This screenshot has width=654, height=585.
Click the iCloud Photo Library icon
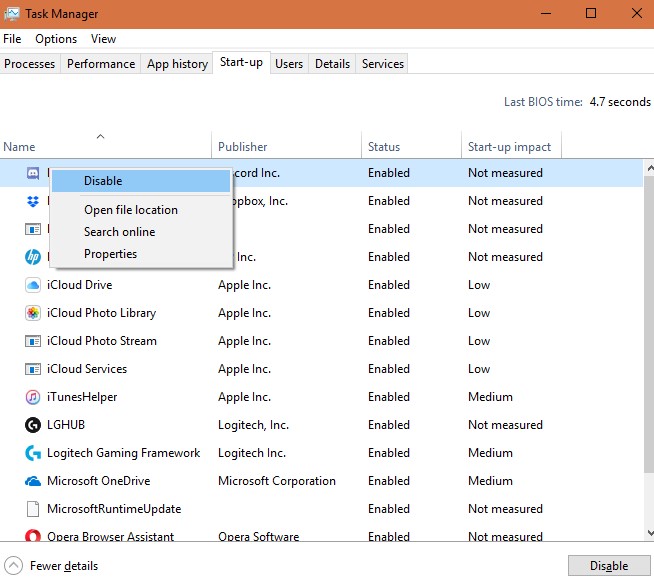tap(32, 313)
